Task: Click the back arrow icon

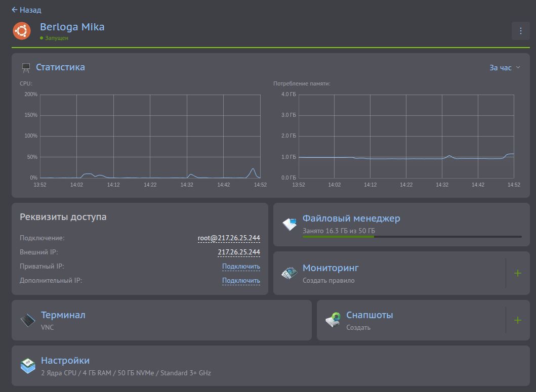Action: click(14, 10)
